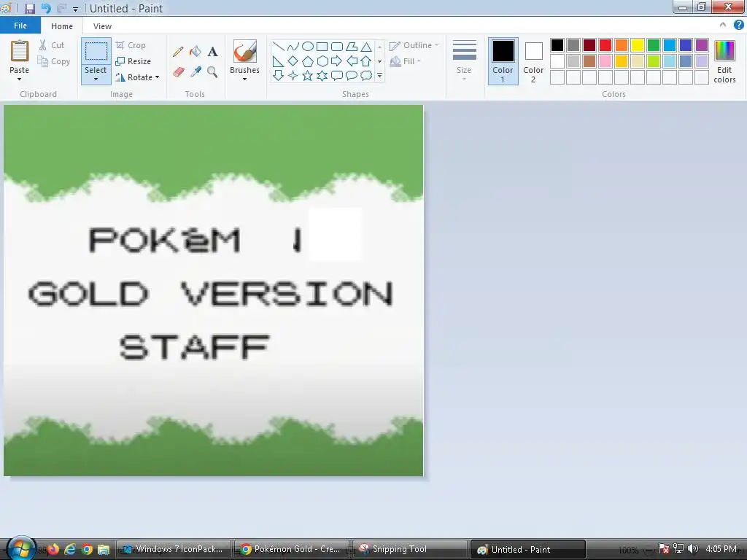The height and width of the screenshot is (560, 747).
Task: Select the Pencil tool
Action: [178, 52]
